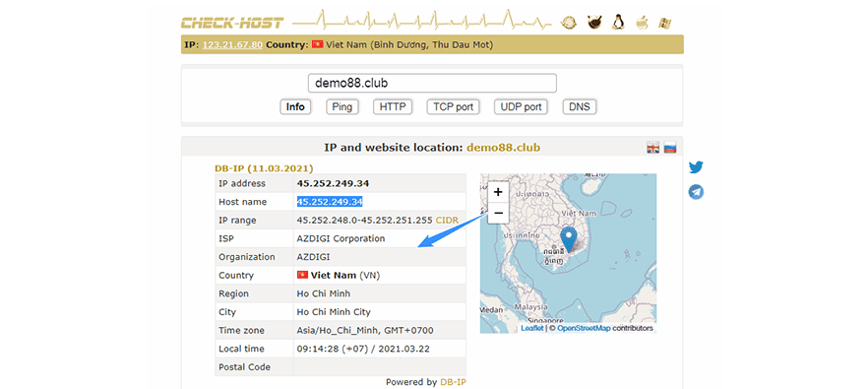Open the DB-IP (11.03.2021) heading link
This screenshot has height=389, width=868.
pos(264,167)
